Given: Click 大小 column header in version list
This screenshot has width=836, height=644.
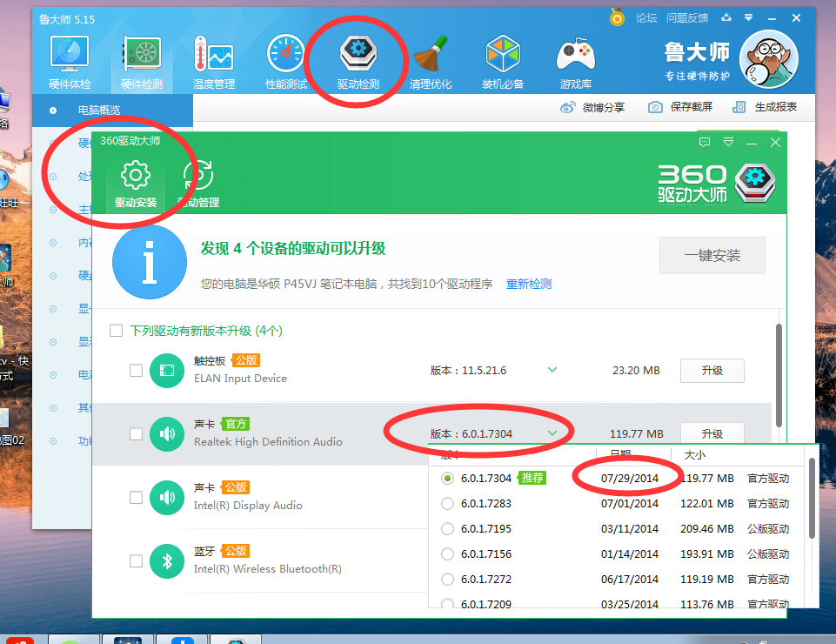Looking at the screenshot, I should tap(695, 455).
